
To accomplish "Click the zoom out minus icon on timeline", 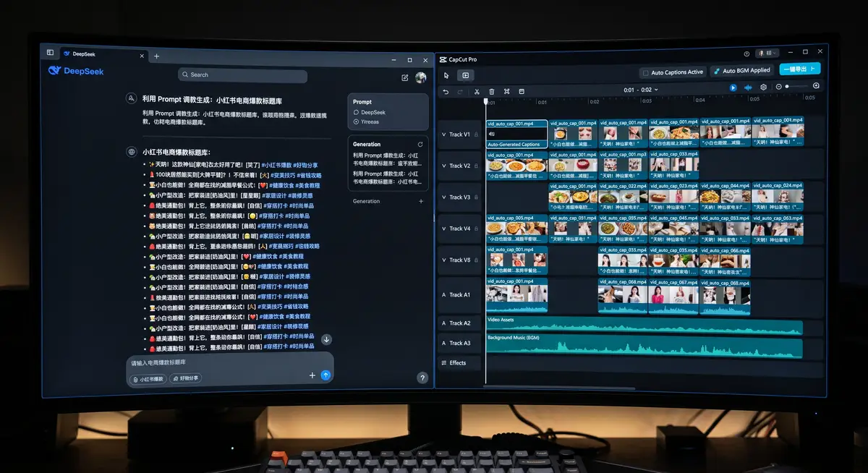I will (x=778, y=87).
